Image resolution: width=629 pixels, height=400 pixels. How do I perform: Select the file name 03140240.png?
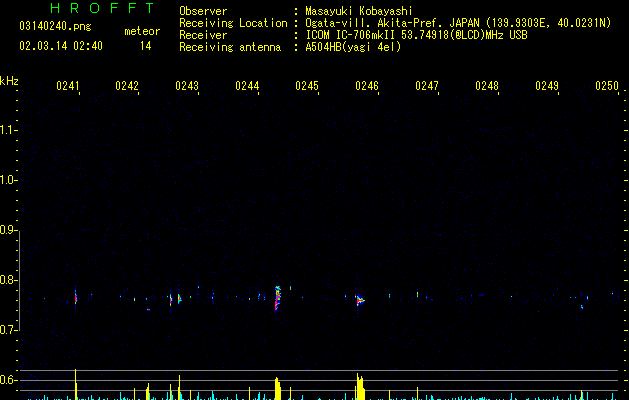click(x=55, y=27)
